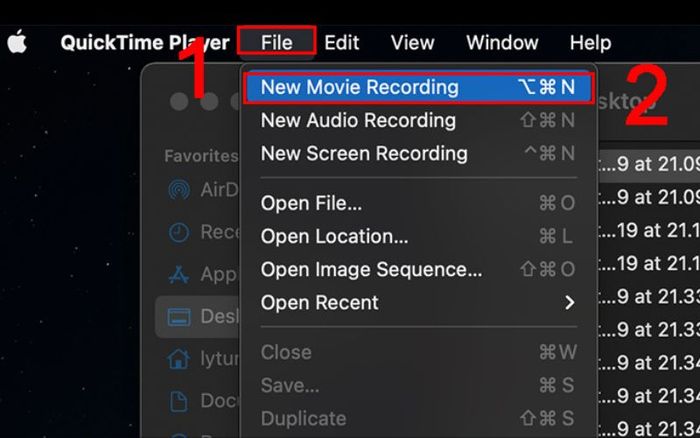This screenshot has width=700, height=438.
Task: Select the Recents clock icon
Action: (179, 232)
